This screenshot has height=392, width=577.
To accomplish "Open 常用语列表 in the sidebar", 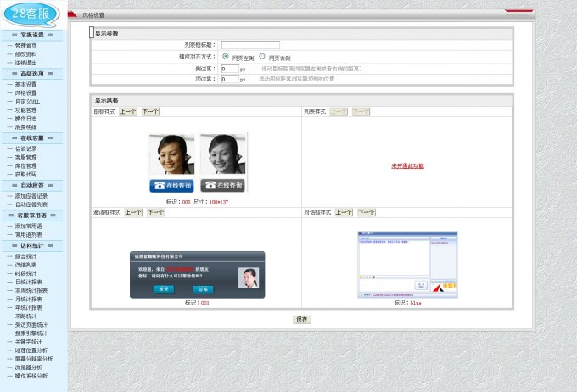I will click(x=28, y=234).
